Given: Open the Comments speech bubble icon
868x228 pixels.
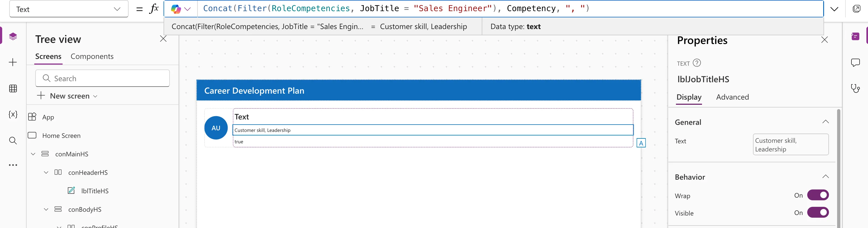Looking at the screenshot, I should 855,62.
